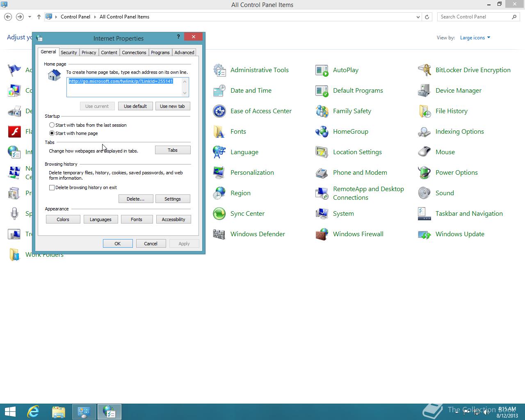Switch to the Connections tab
Screen dimensions: 525x420
(x=134, y=52)
